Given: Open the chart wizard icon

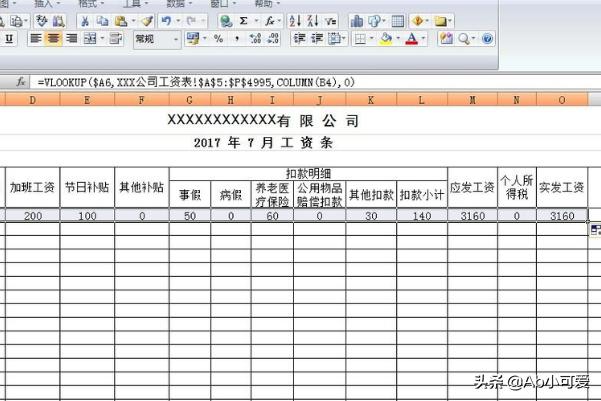Looking at the screenshot, I should 358,20.
